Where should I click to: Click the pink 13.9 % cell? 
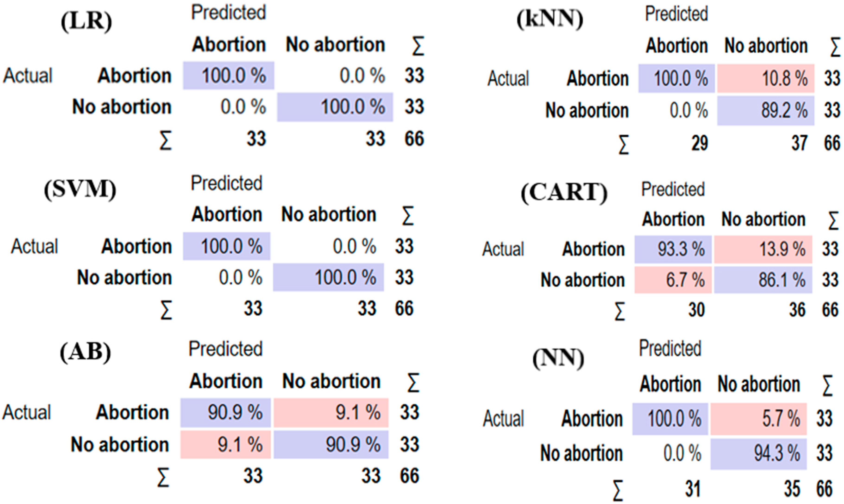click(763, 249)
